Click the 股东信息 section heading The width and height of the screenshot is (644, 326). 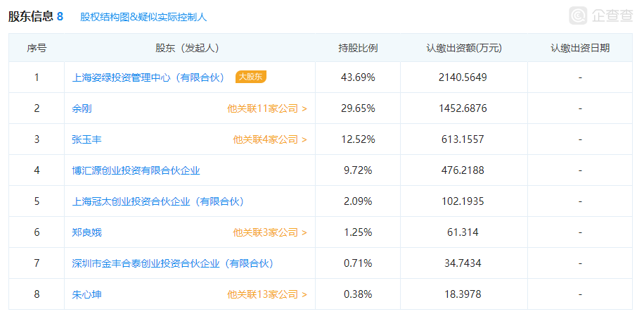(x=31, y=16)
